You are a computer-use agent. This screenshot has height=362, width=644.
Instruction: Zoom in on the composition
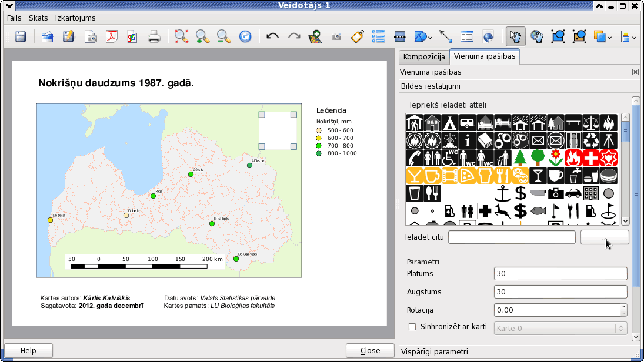tap(202, 37)
